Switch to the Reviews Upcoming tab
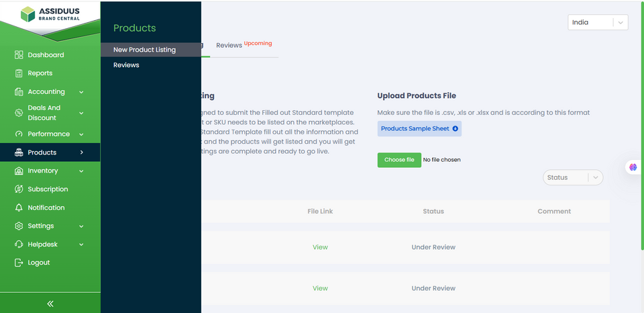The image size is (644, 313). [244, 45]
